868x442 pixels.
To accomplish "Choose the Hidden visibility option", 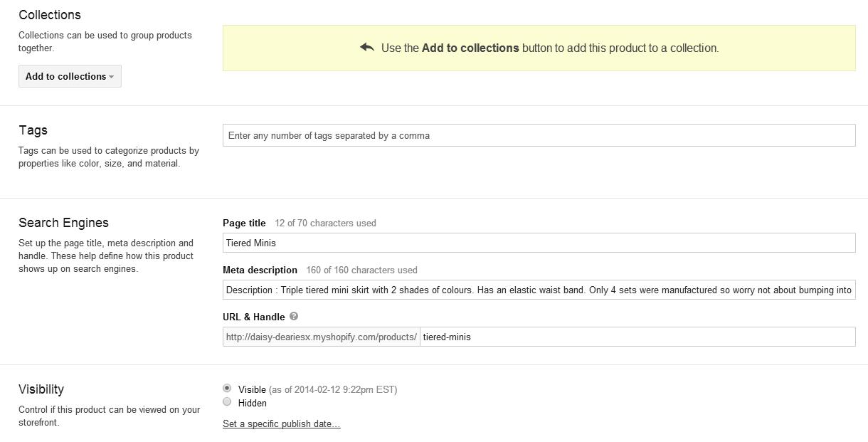I will [x=227, y=402].
